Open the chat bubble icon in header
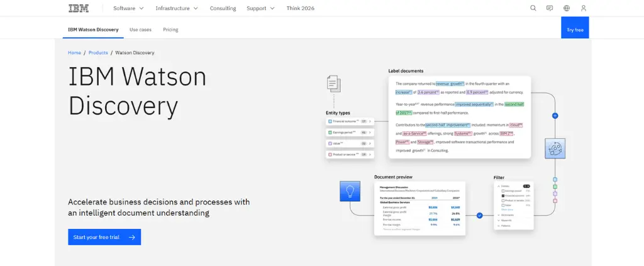This screenshot has height=266, width=644. (x=550, y=8)
